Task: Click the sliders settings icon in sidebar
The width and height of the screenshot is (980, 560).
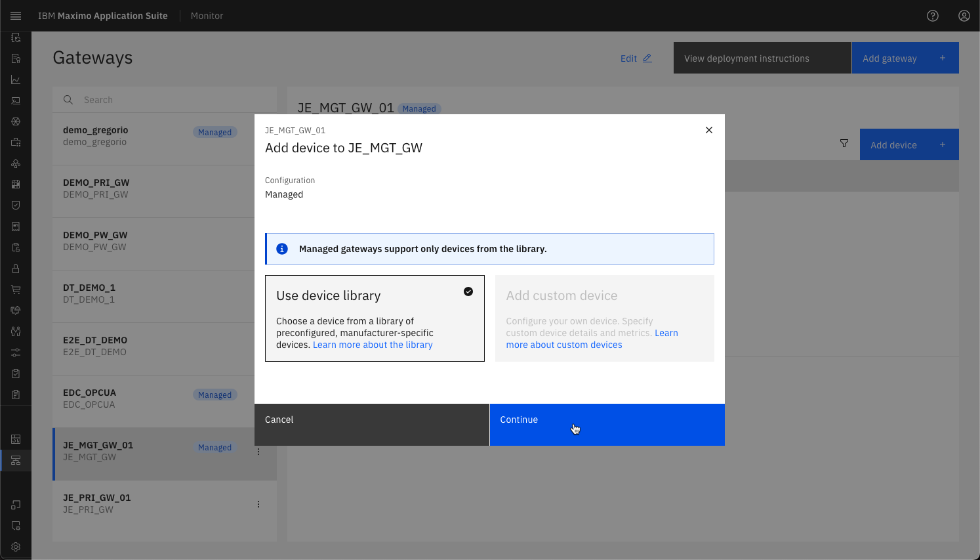Action: point(16,353)
